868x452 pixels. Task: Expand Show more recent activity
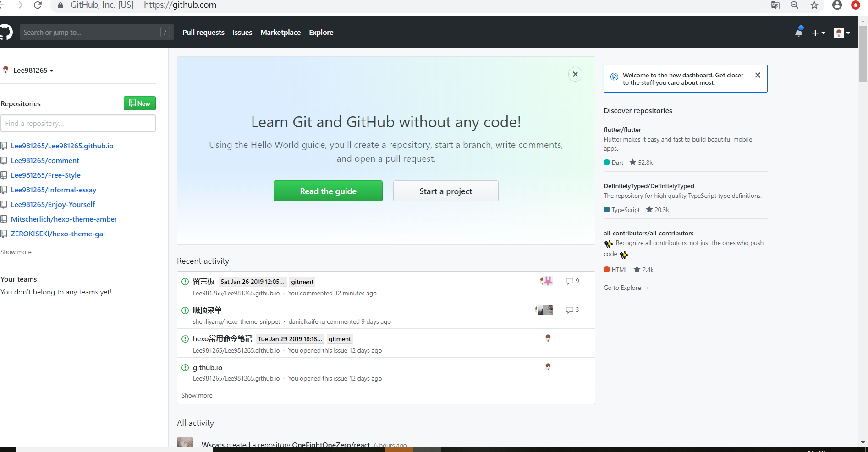click(x=197, y=396)
